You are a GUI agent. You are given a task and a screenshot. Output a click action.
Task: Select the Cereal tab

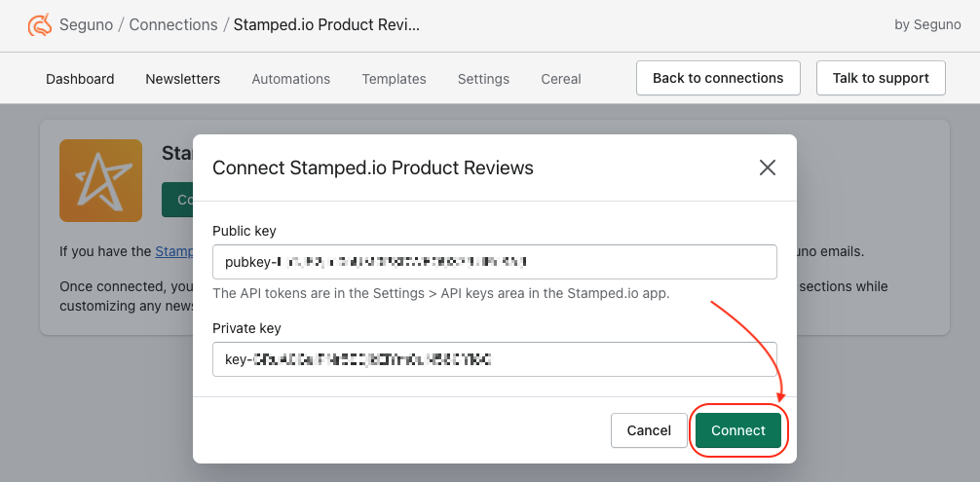560,79
